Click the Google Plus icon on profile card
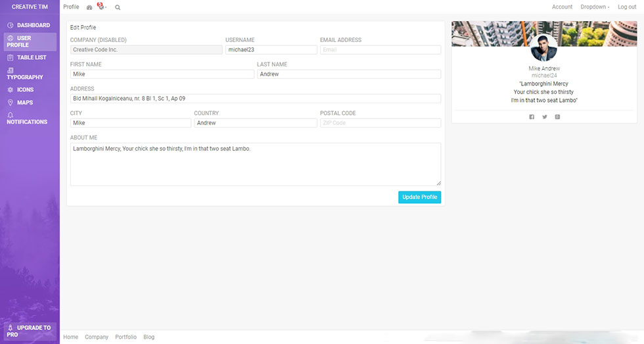 click(x=557, y=116)
